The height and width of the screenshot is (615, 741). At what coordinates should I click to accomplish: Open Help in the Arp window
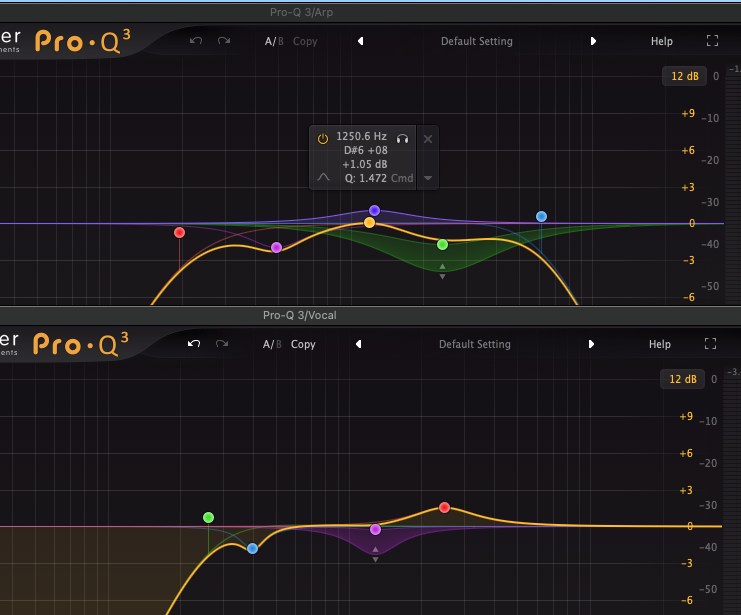(x=662, y=42)
